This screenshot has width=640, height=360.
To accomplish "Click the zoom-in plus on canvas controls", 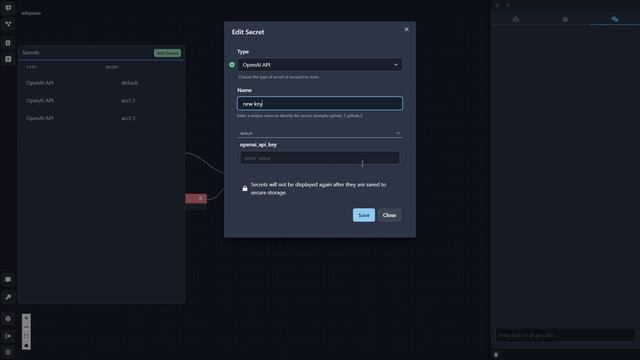I will 26,318.
